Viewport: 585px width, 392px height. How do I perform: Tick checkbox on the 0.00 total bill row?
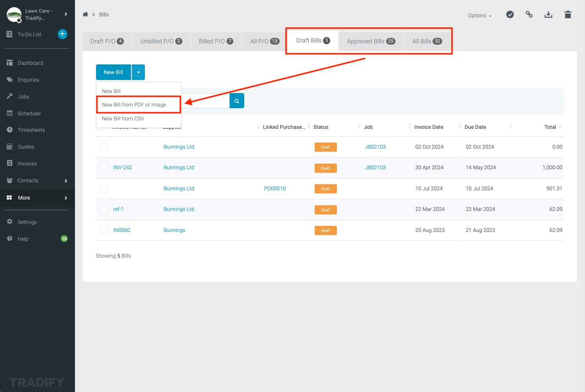[104, 147]
